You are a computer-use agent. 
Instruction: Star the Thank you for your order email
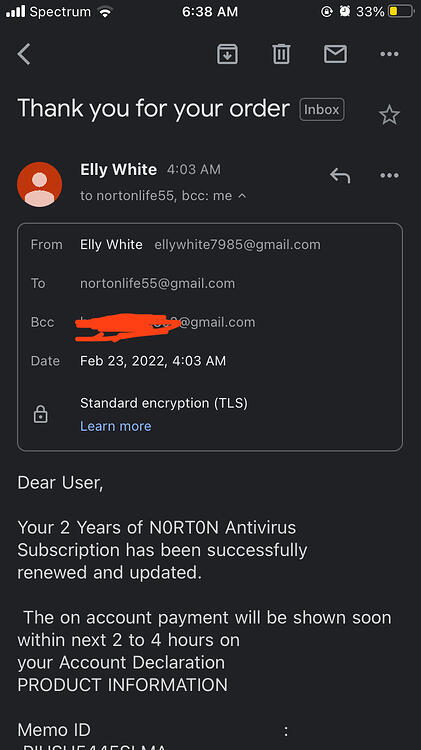click(389, 115)
